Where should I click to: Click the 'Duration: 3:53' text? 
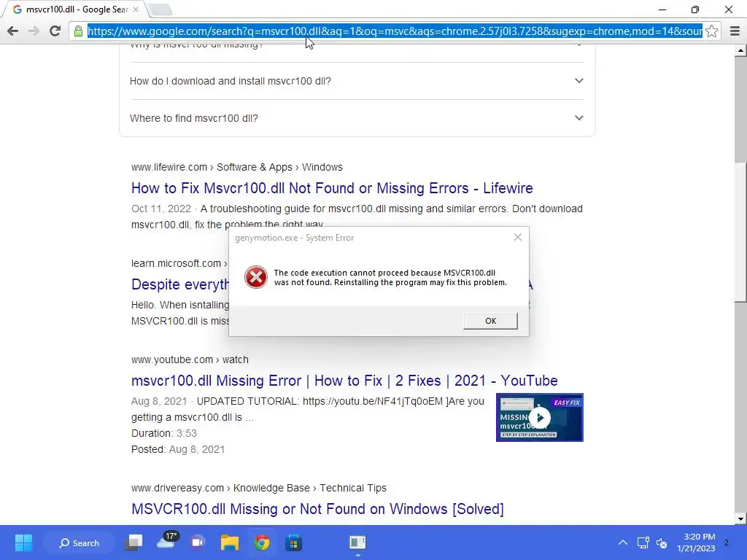pos(164,433)
